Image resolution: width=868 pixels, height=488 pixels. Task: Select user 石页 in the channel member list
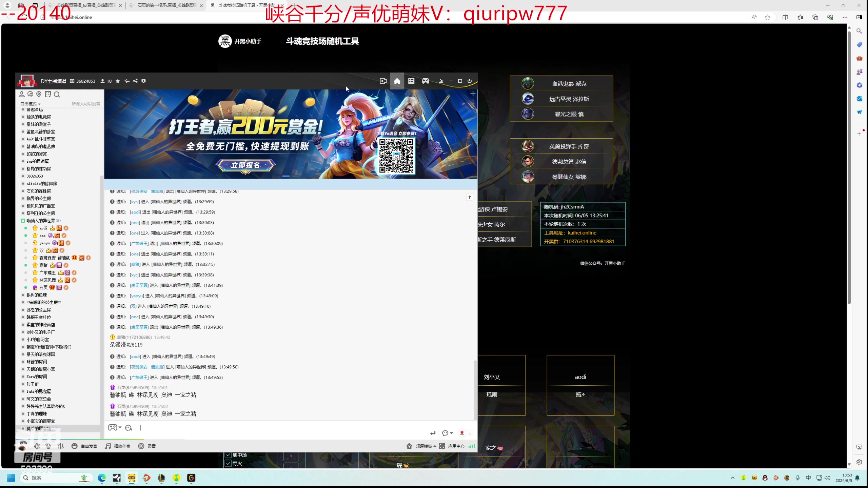43,287
